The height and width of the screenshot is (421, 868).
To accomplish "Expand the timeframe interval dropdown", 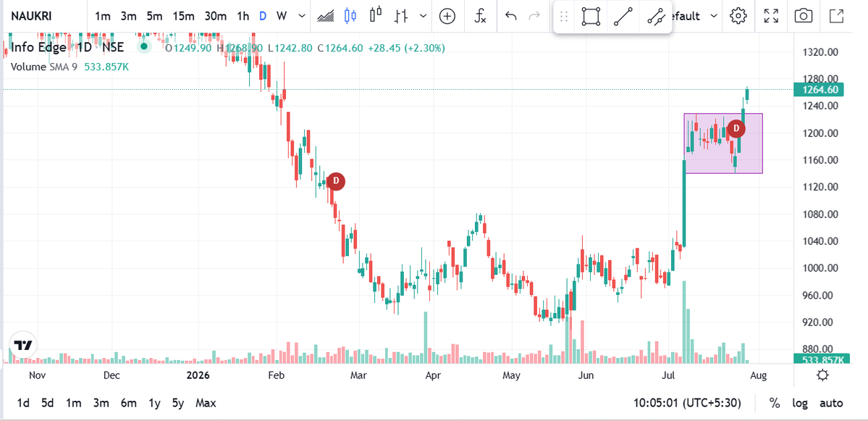I will coord(302,16).
